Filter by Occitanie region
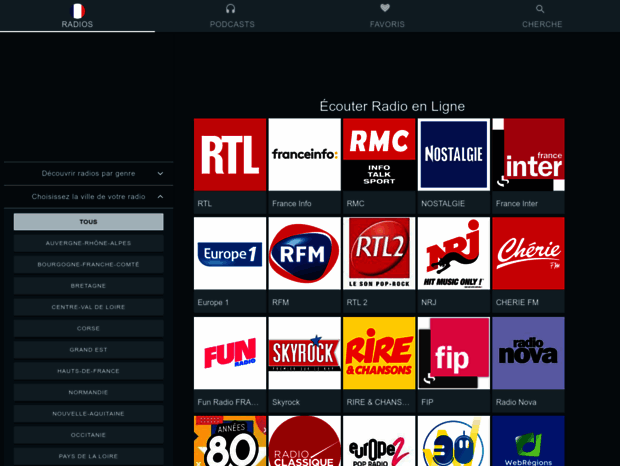The image size is (620, 466). (88, 435)
